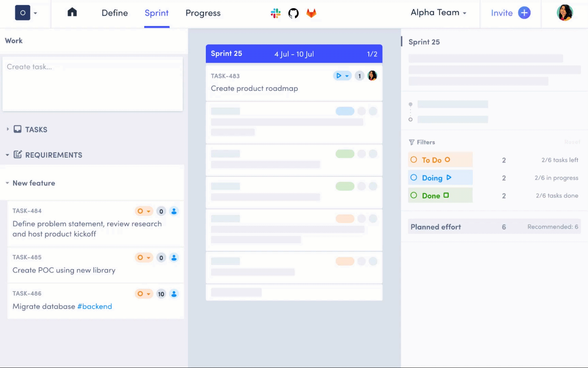
Task: Toggle the Done filter
Action: pos(440,195)
